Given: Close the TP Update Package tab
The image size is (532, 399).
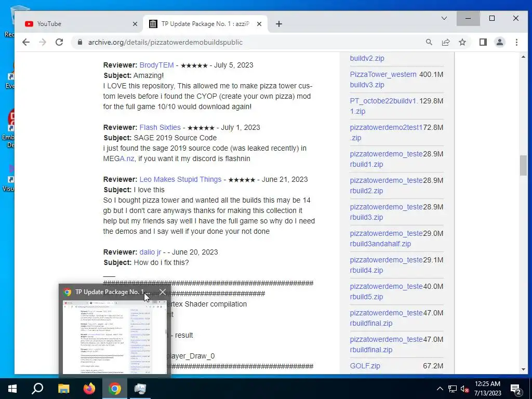Looking at the screenshot, I should 259,24.
